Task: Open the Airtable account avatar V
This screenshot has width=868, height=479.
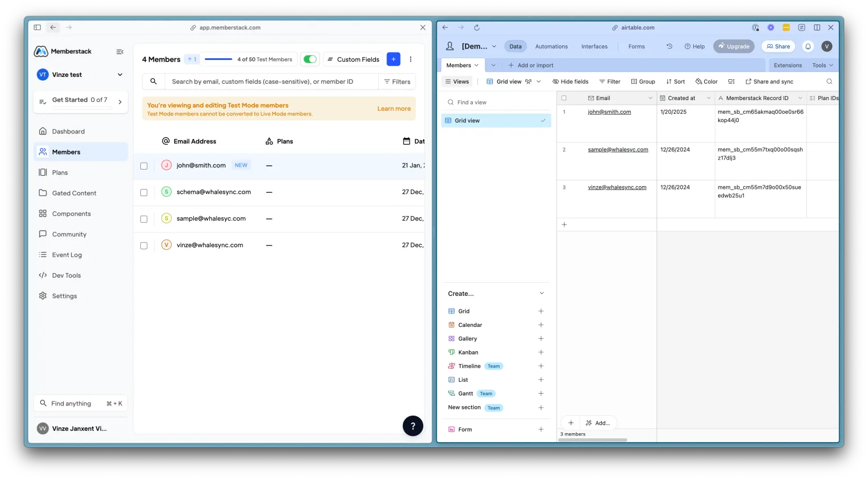Action: click(x=827, y=46)
